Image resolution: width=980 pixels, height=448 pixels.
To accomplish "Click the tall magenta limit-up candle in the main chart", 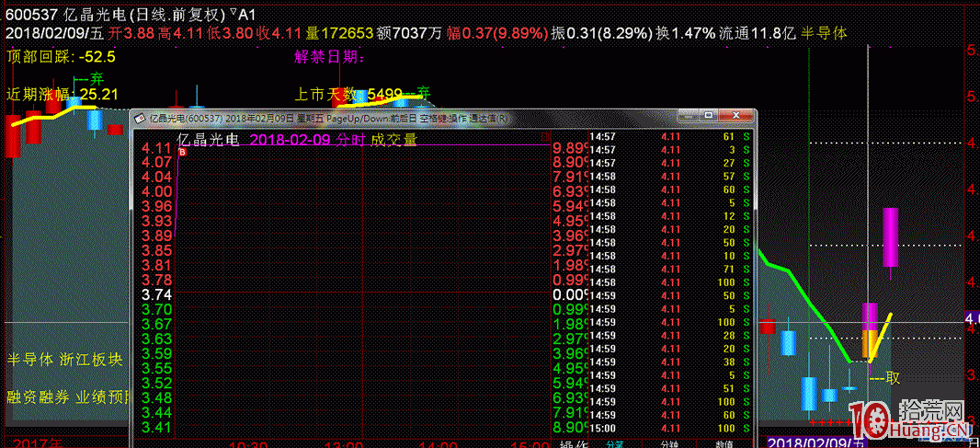I will [890, 237].
